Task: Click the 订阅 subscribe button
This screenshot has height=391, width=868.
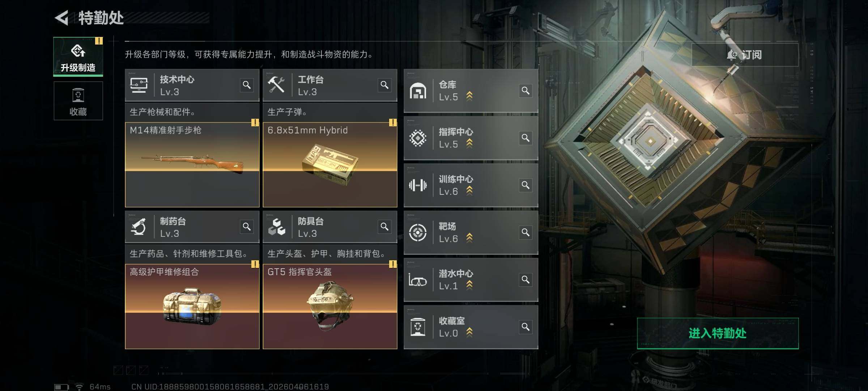Action: pyautogui.click(x=745, y=55)
